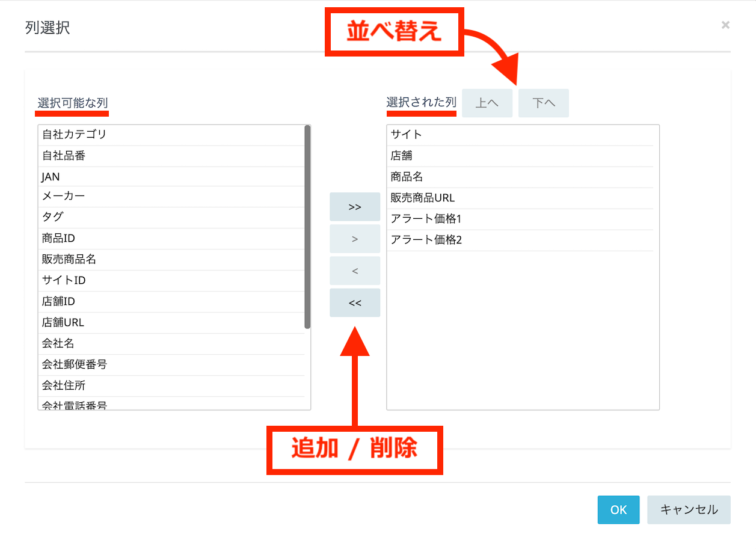Select 会社郵便番号 in the available list

coord(74,364)
